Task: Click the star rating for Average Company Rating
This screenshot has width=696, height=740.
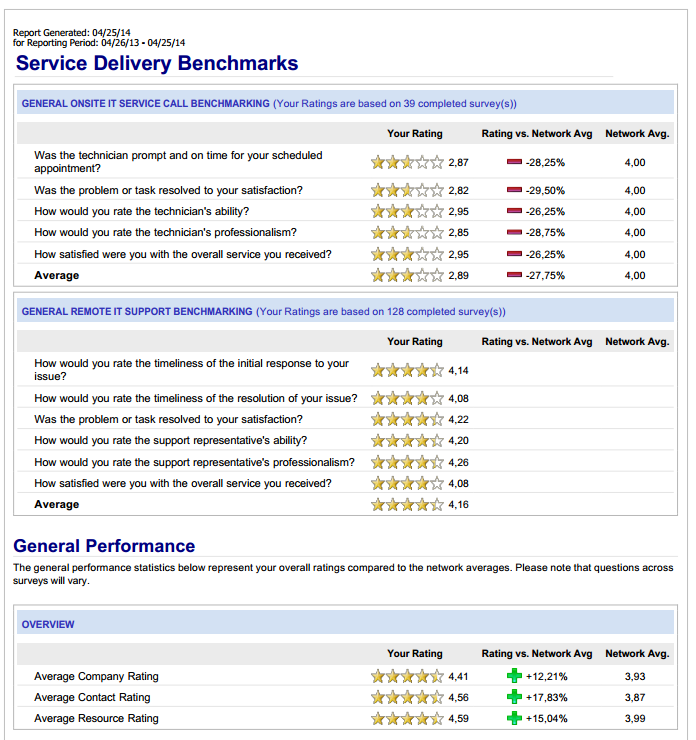Action: tap(407, 676)
